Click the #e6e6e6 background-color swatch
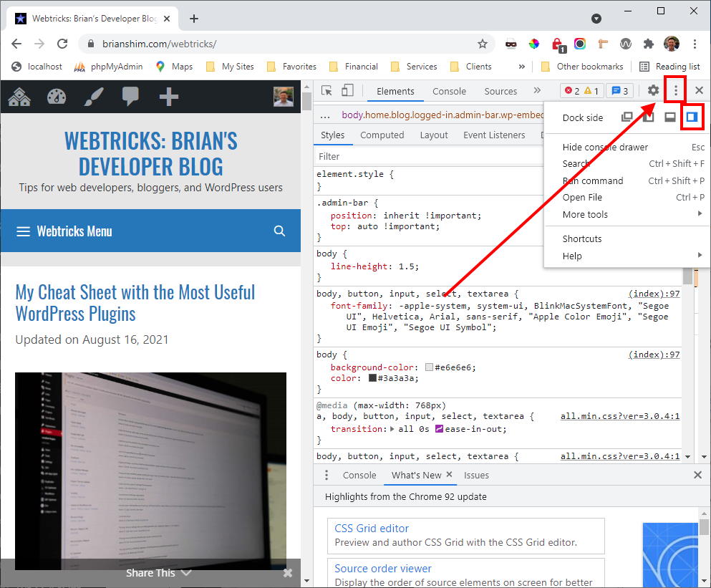Image resolution: width=711 pixels, height=588 pixels. click(x=429, y=367)
